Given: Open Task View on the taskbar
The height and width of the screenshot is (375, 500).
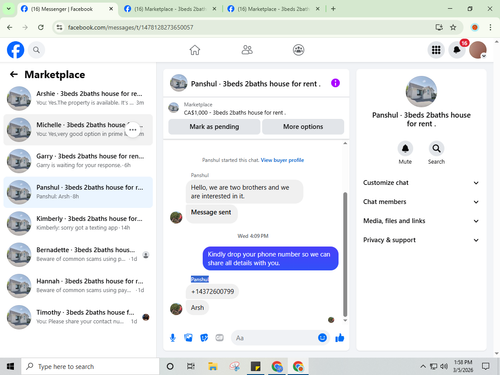Looking at the screenshot, I should 191,367.
